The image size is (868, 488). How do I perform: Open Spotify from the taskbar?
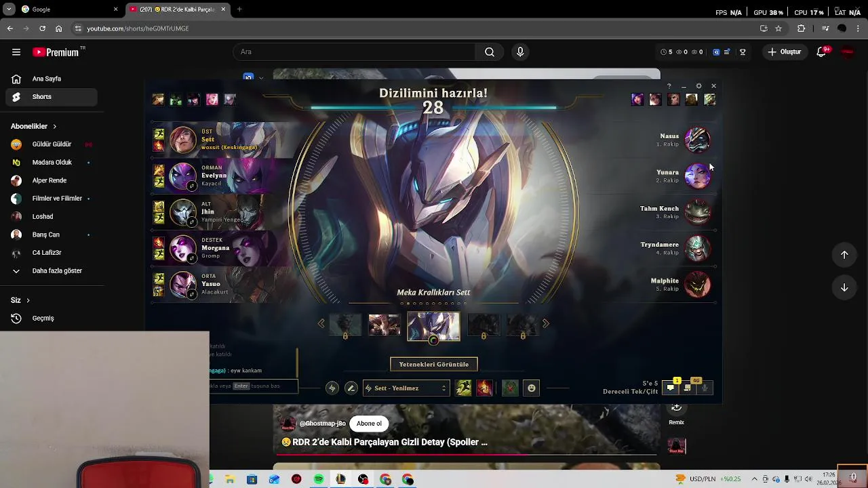point(319,480)
